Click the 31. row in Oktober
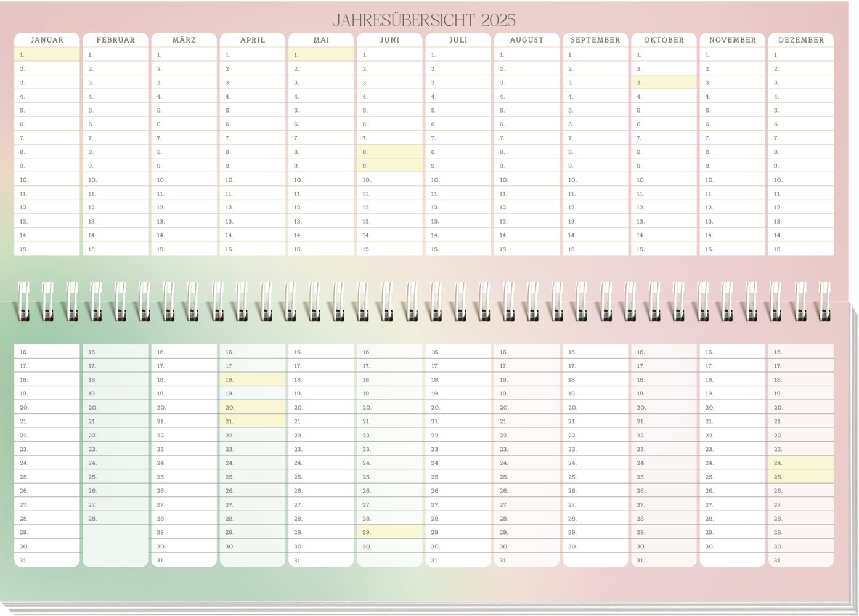 point(664,561)
